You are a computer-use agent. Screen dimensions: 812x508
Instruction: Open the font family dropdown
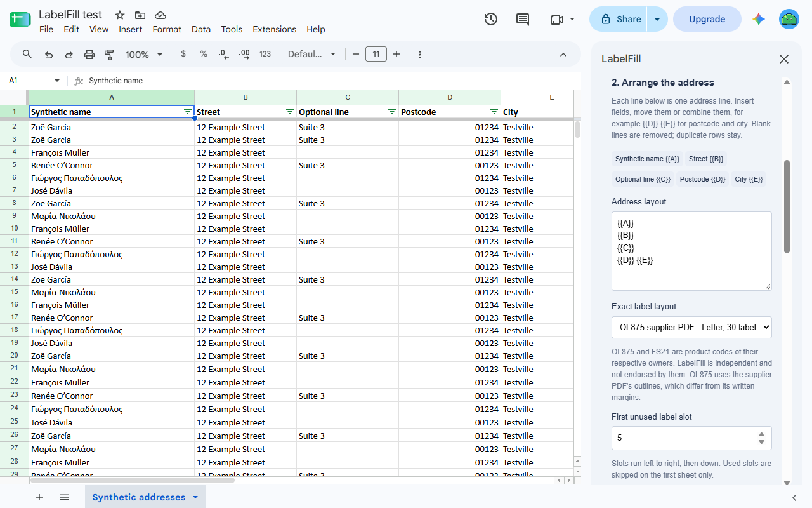click(x=311, y=54)
